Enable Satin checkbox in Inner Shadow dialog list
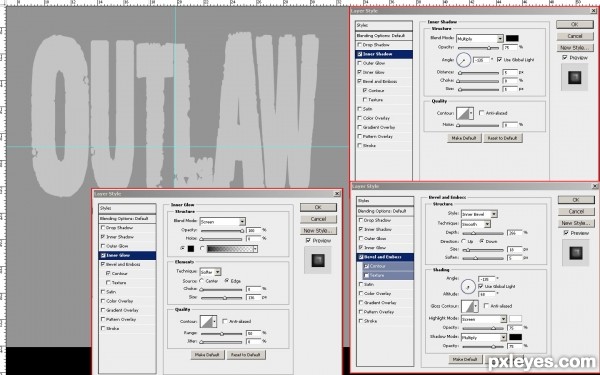600x375 pixels. (x=359, y=109)
